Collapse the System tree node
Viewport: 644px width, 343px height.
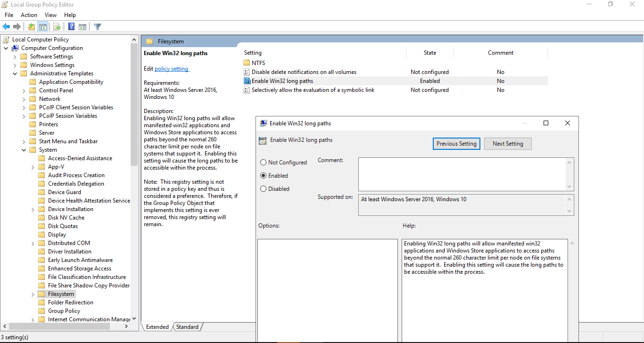23,149
